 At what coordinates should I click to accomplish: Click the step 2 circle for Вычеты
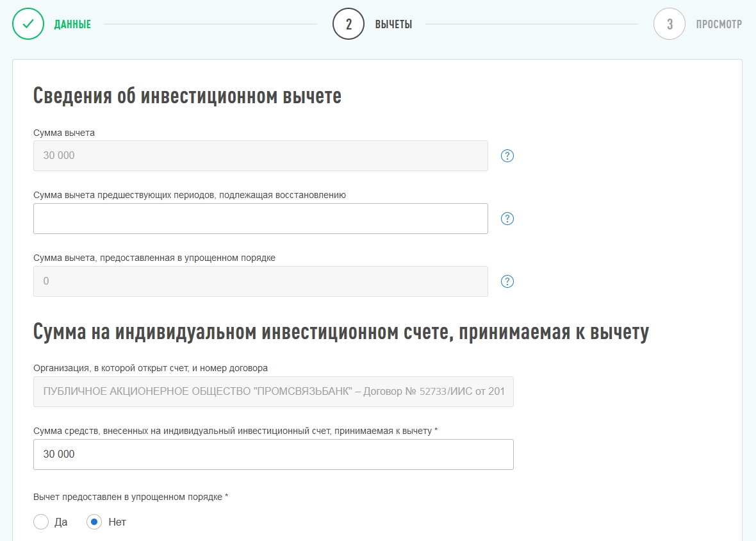point(348,24)
